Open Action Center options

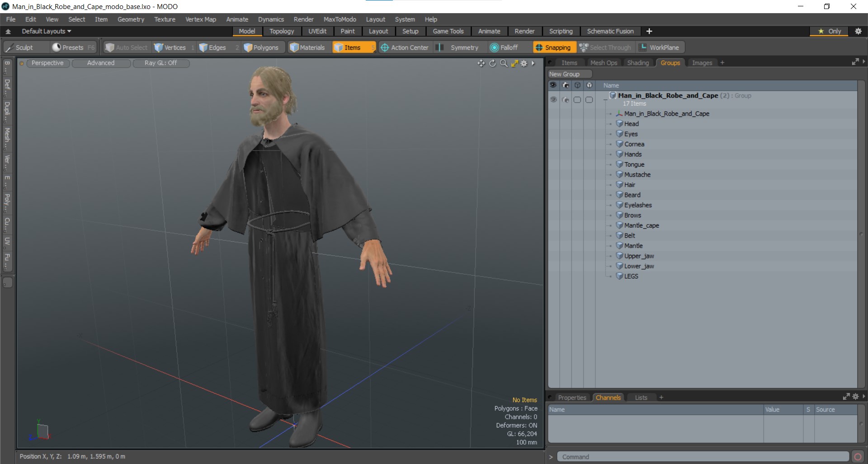click(x=404, y=47)
